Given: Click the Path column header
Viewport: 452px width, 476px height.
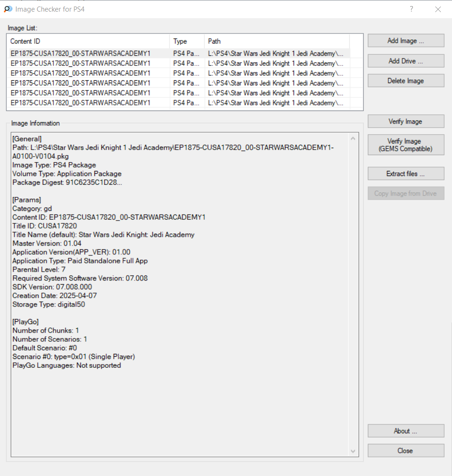Looking at the screenshot, I should [x=277, y=41].
